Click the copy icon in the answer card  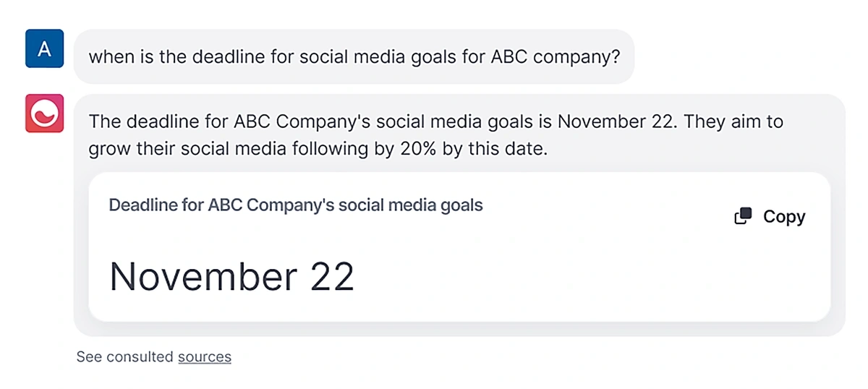pyautogui.click(x=744, y=216)
